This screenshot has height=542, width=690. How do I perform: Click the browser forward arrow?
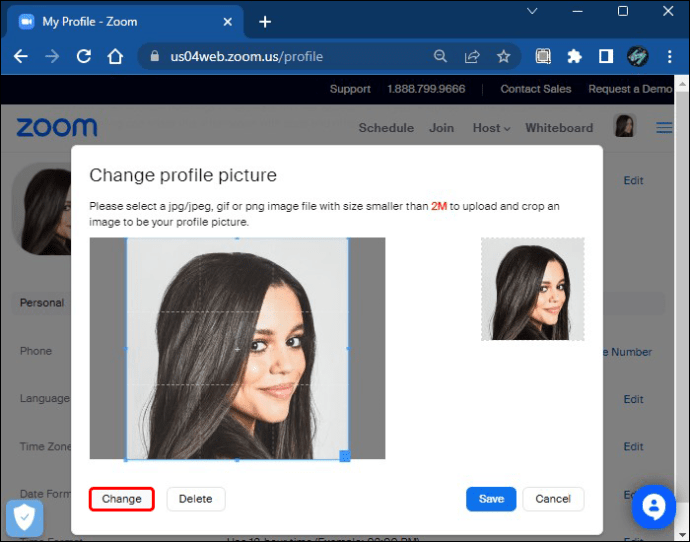click(52, 56)
